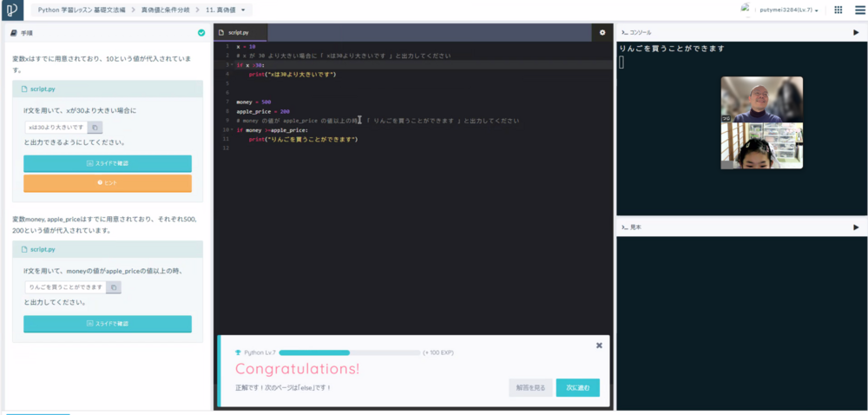
Task: Open the apps grid icon in header
Action: pyautogui.click(x=838, y=10)
